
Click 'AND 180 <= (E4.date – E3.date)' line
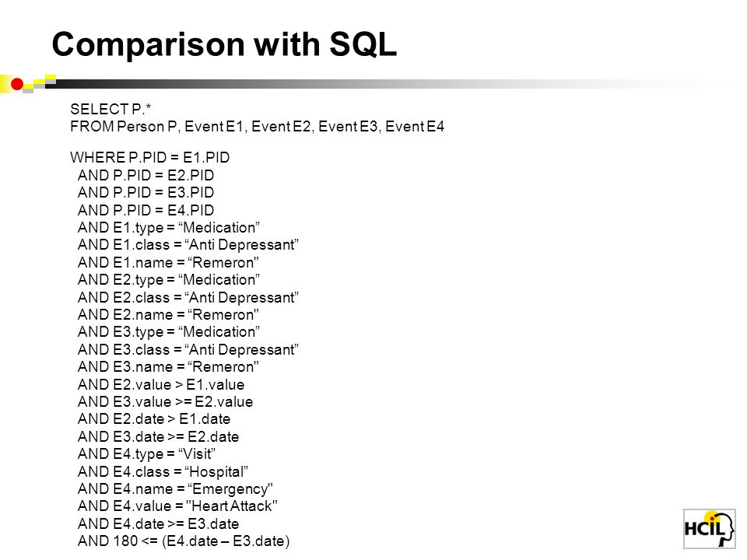coord(184,541)
